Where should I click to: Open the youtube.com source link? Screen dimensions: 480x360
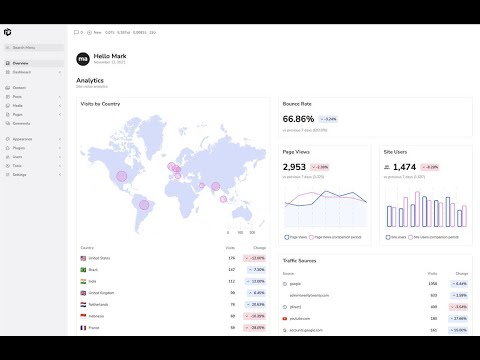(x=300, y=319)
